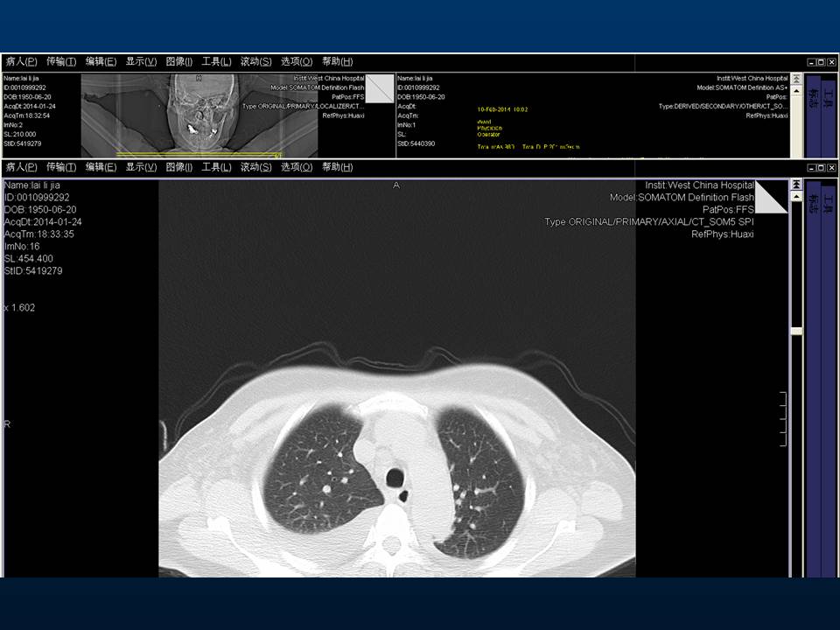Viewport: 840px width, 630px height.
Task: Open the 病人(P) menu in the upper menu bar
Action: point(21,61)
